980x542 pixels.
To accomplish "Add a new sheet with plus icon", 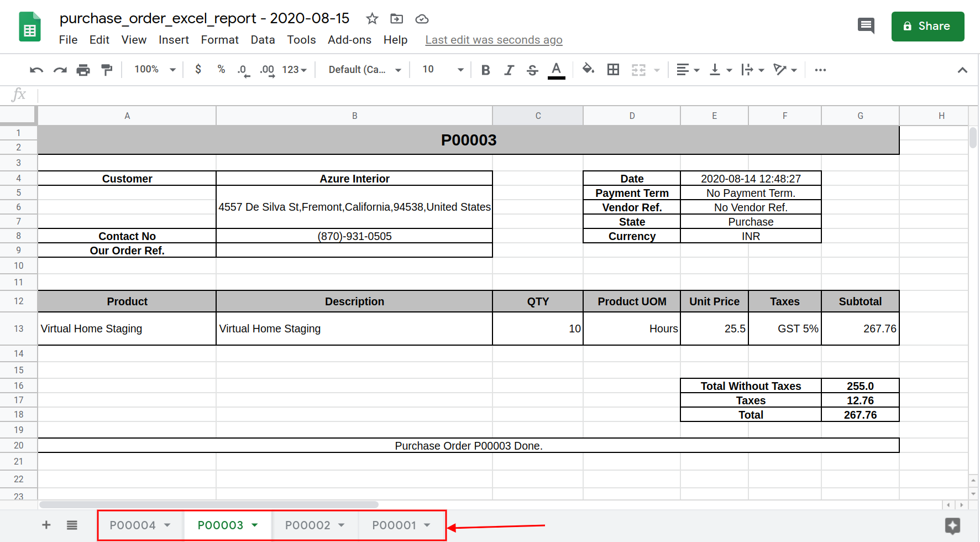I will pyautogui.click(x=46, y=525).
